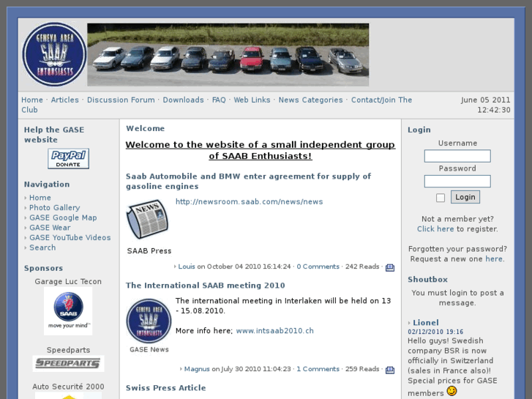The height and width of the screenshot is (399, 532).
Task: Click the June 05 2011 date text
Action: pos(485,100)
